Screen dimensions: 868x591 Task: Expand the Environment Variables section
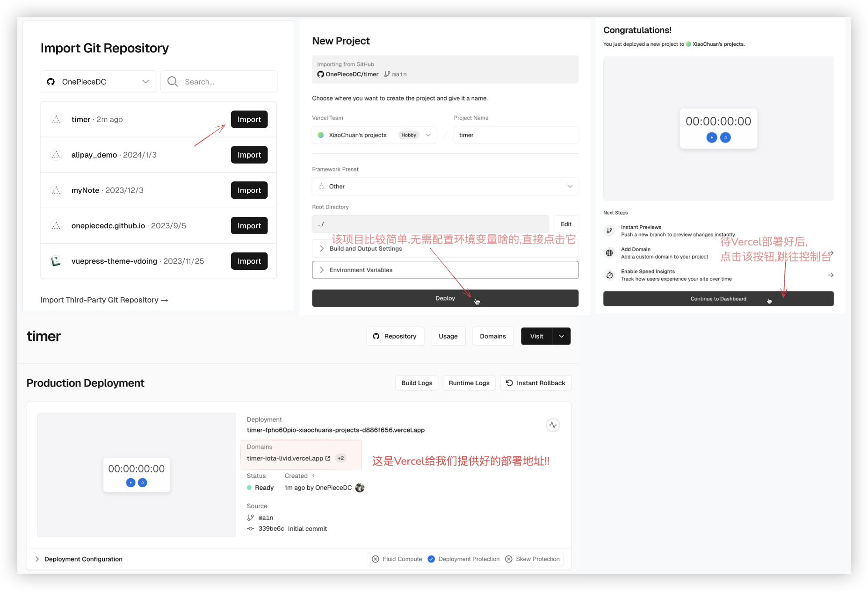[x=445, y=270]
